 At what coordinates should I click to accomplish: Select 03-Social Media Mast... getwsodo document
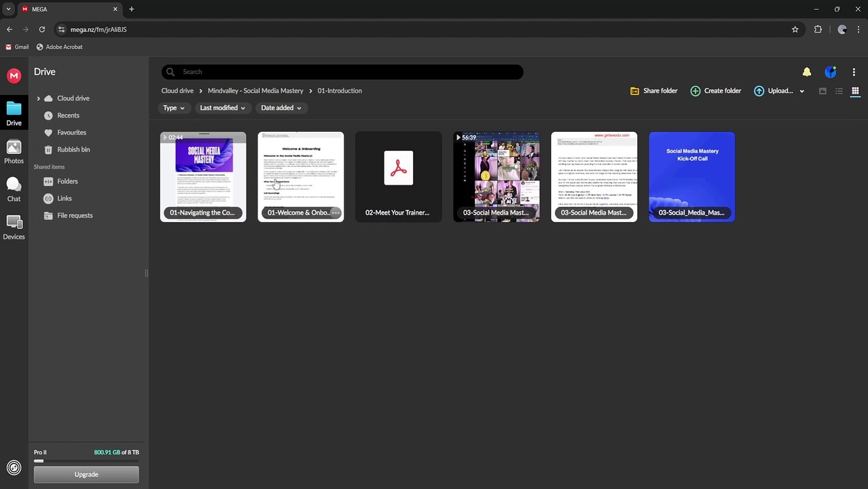pyautogui.click(x=594, y=177)
